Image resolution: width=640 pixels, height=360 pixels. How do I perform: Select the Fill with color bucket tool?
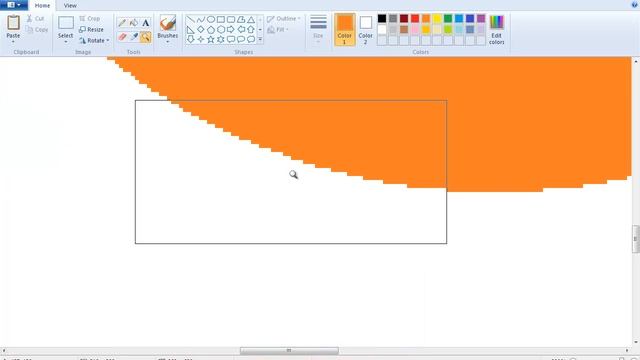click(x=133, y=23)
